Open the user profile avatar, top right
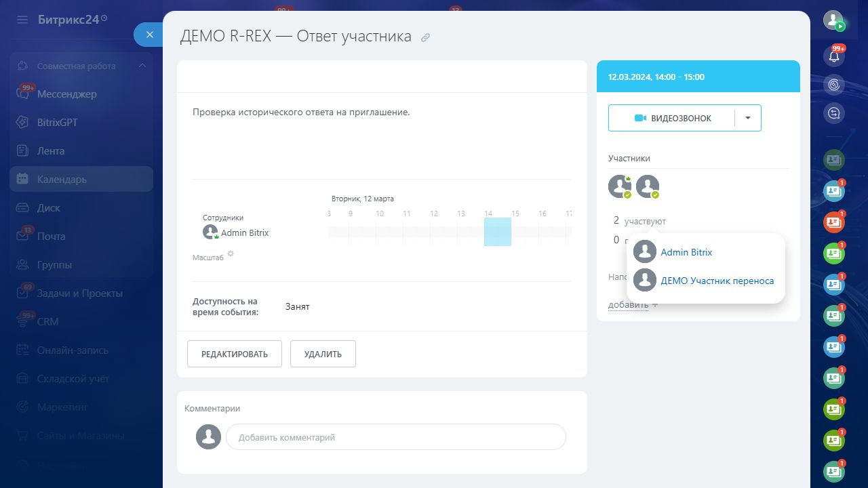The image size is (868, 488). [833, 20]
